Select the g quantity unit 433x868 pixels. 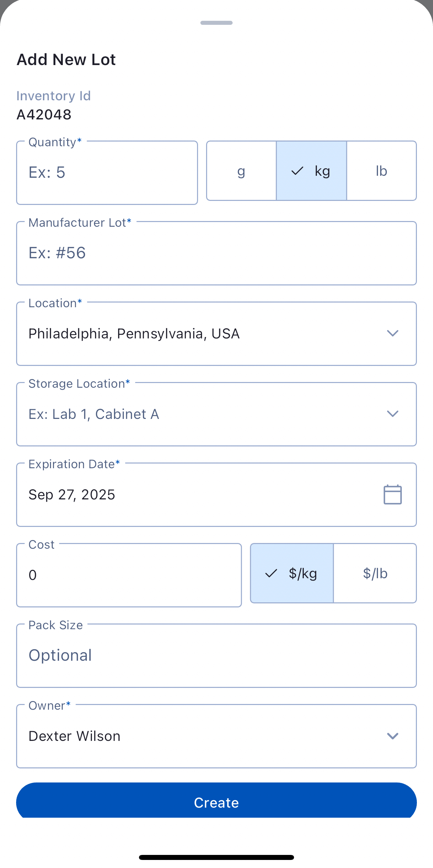[x=241, y=171]
